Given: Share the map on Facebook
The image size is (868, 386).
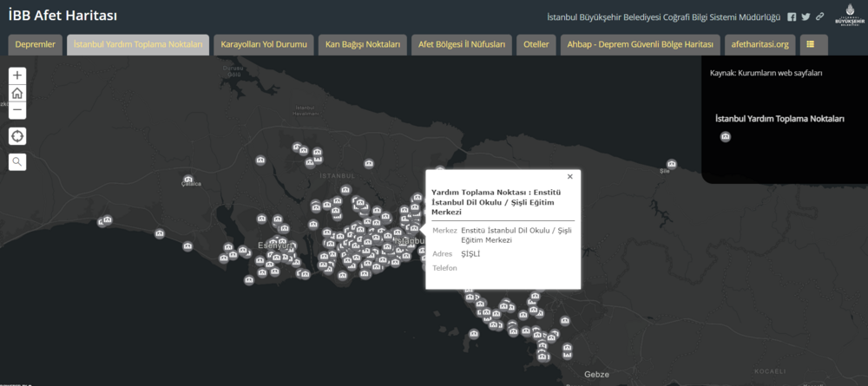Looking at the screenshot, I should point(792,16).
